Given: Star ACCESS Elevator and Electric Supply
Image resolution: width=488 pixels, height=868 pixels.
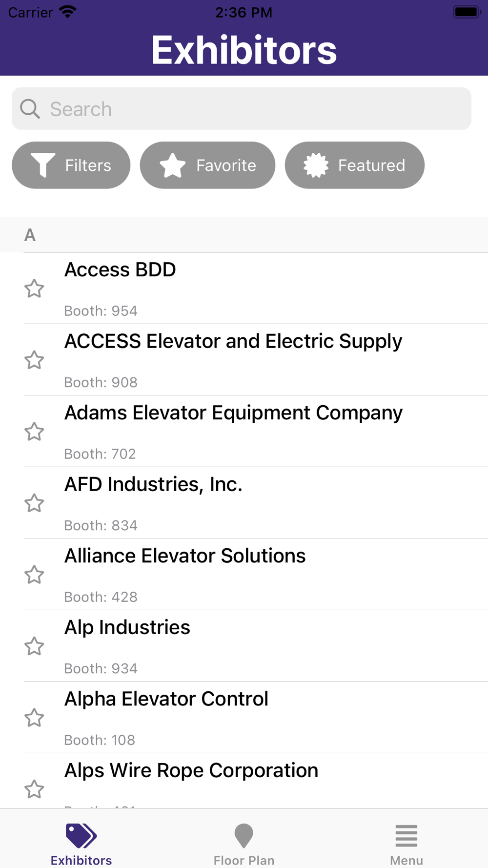Looking at the screenshot, I should [34, 360].
